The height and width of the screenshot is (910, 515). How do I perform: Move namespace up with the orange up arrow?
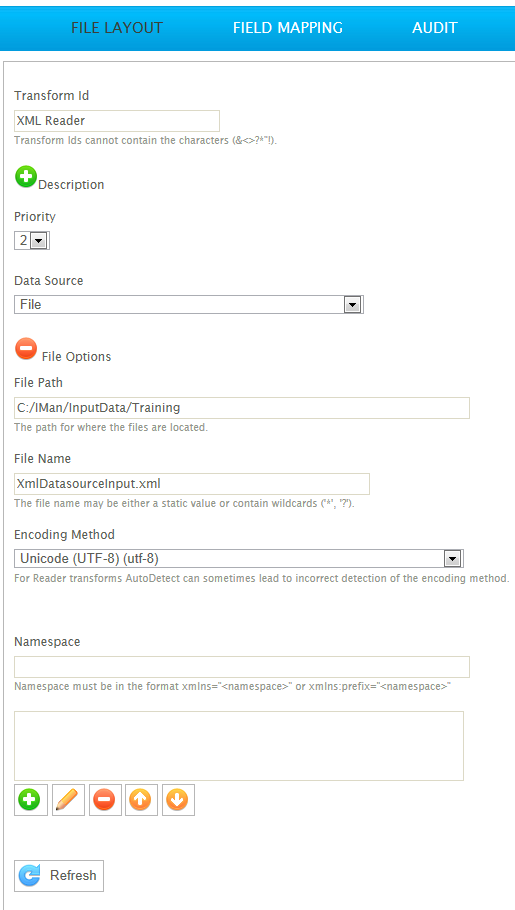(x=141, y=800)
